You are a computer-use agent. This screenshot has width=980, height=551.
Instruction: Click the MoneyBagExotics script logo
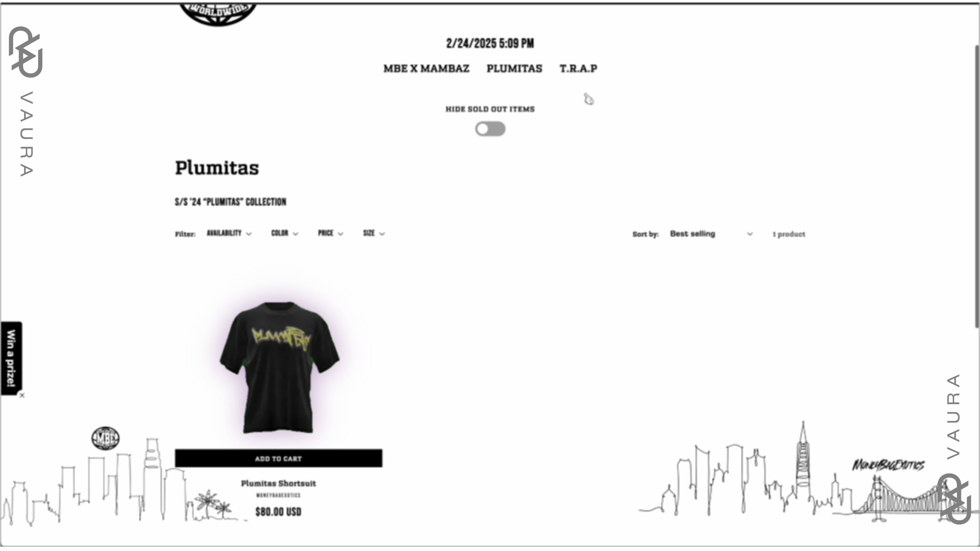point(888,465)
